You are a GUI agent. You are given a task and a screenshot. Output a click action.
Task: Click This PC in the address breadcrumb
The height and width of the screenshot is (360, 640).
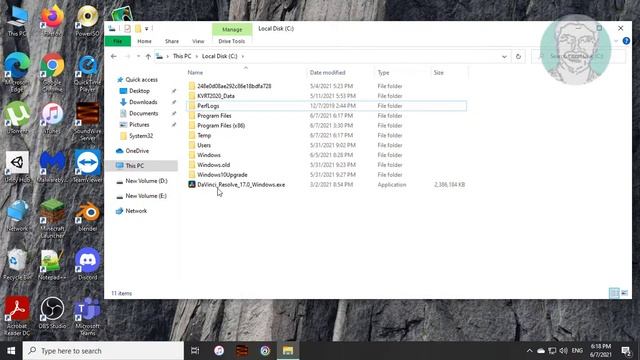tap(182, 56)
